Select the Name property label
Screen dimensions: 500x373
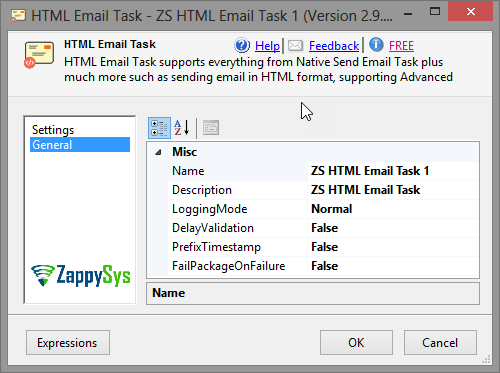(x=188, y=171)
